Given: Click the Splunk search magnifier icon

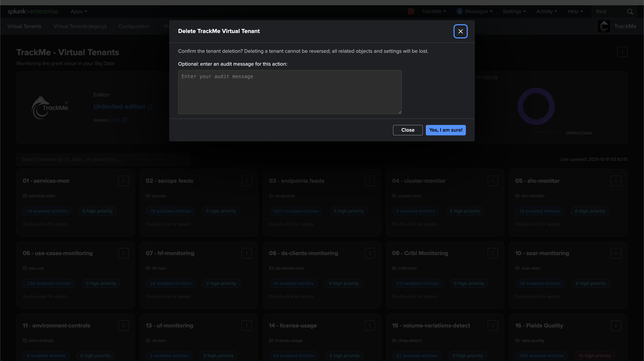Looking at the screenshot, I should point(630,12).
